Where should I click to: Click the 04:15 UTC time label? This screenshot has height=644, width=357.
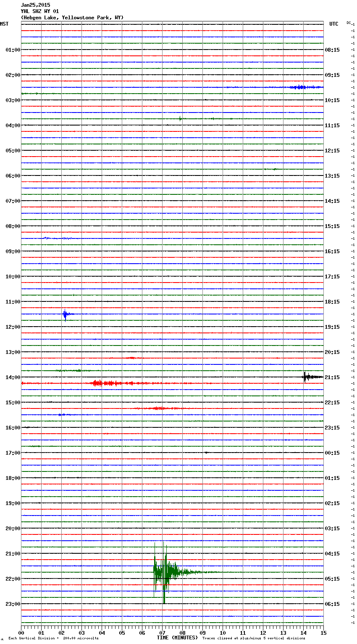point(332,554)
